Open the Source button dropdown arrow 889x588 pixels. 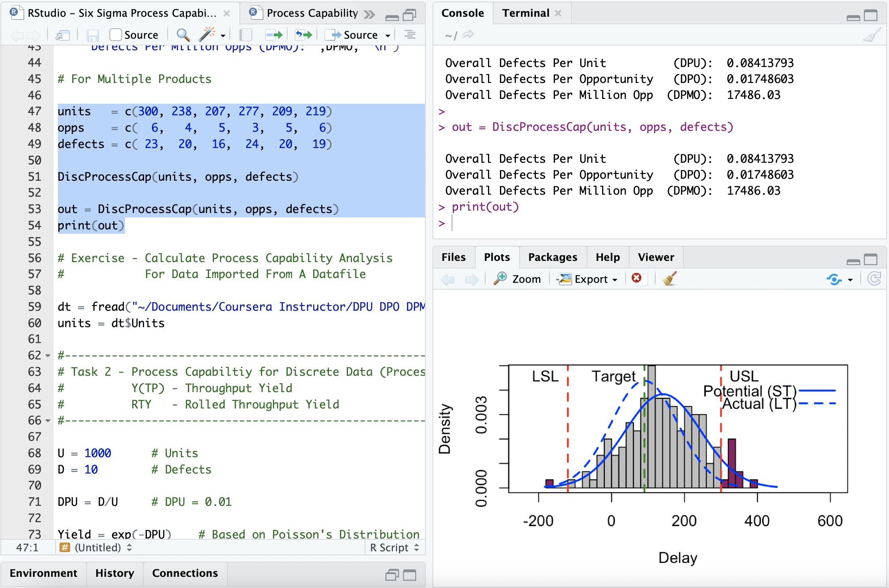(x=388, y=36)
